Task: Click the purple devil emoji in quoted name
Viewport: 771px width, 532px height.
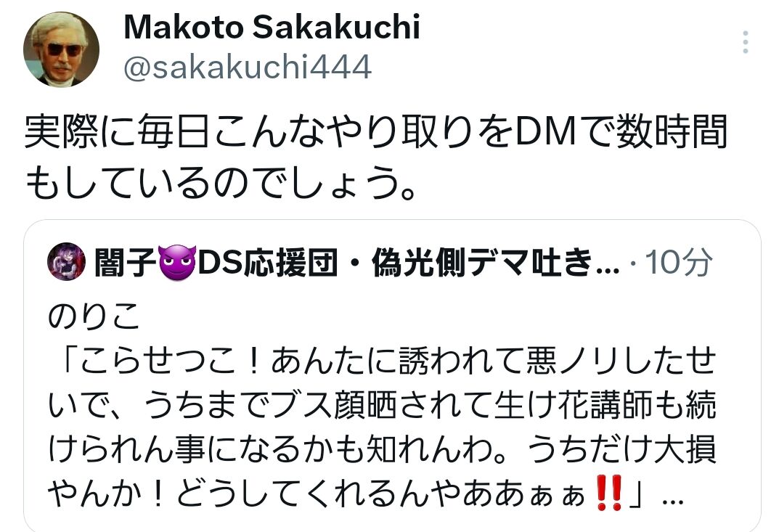Action: 178,262
